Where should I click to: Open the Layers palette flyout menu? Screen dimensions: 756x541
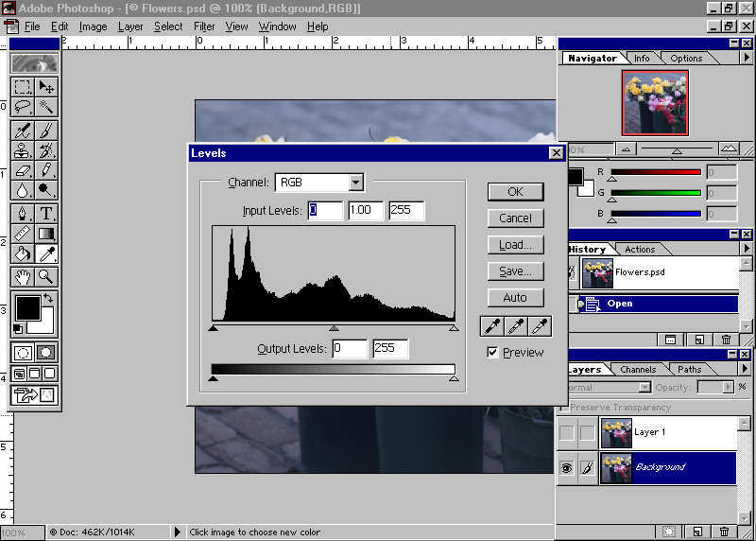coord(746,369)
